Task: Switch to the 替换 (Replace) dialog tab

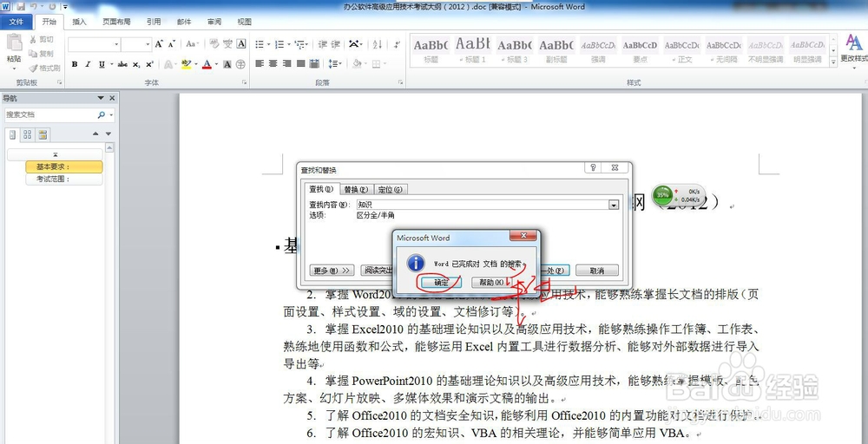Action: [356, 189]
